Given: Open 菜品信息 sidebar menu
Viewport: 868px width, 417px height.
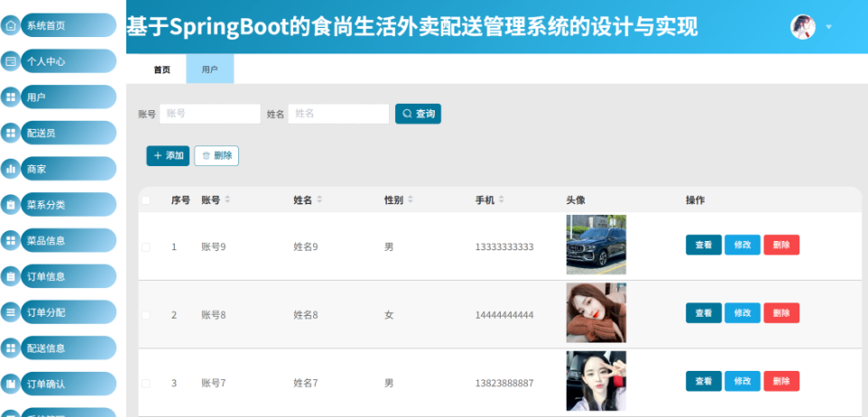Looking at the screenshot, I should click(68, 240).
